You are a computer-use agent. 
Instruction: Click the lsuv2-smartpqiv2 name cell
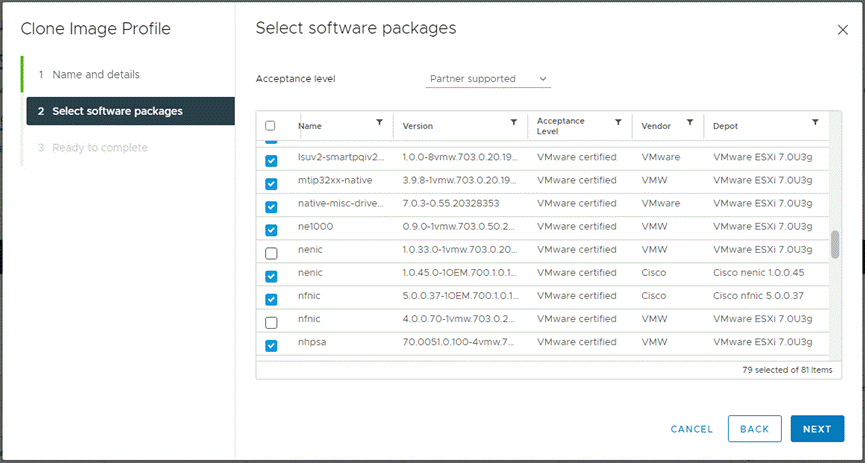click(x=341, y=157)
